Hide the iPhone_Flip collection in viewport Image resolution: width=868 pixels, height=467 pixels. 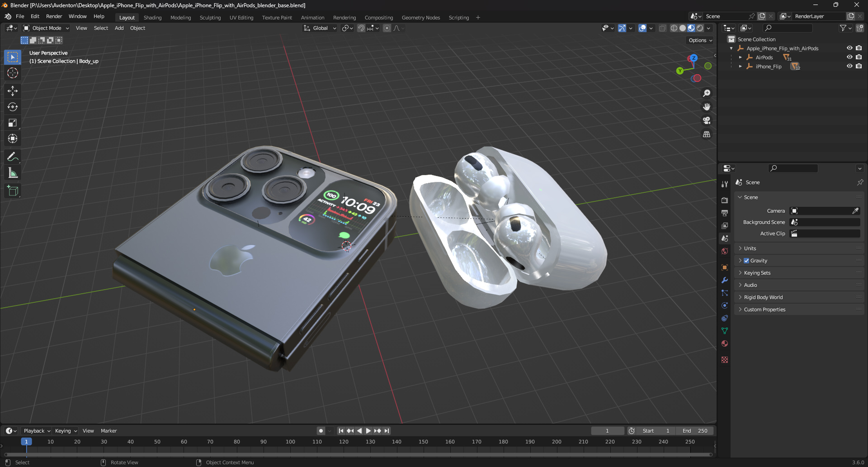849,67
